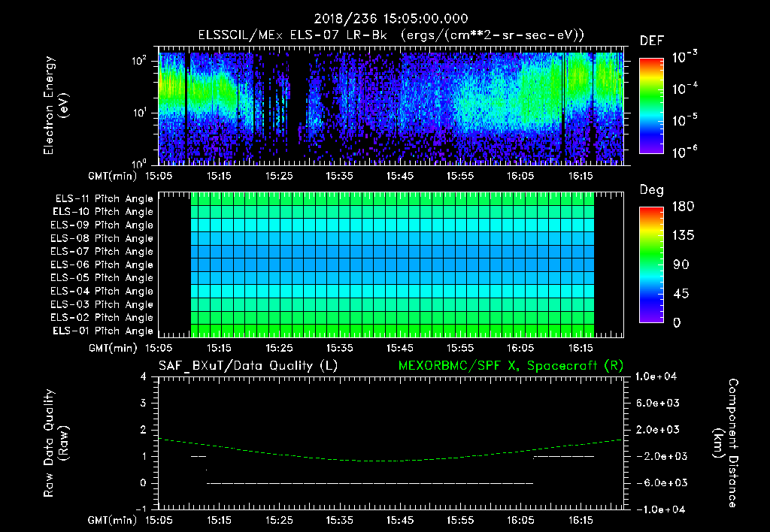Click the ELS-09 Pitch Angle row label
Image resolution: width=770 pixels, height=532 pixels.
(x=102, y=225)
